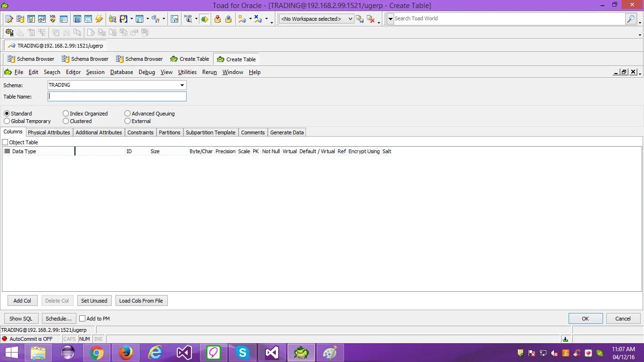Click into the Table Name input field
This screenshot has width=644, height=362.
[x=117, y=96]
